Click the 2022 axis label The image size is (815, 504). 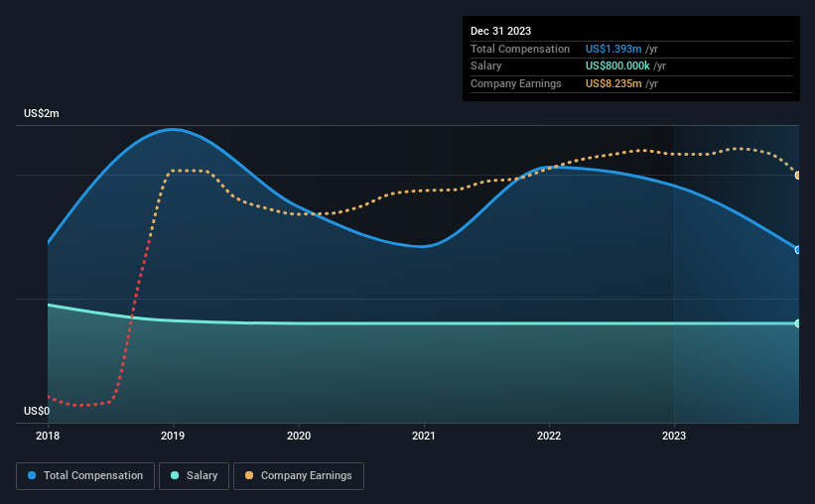click(549, 436)
